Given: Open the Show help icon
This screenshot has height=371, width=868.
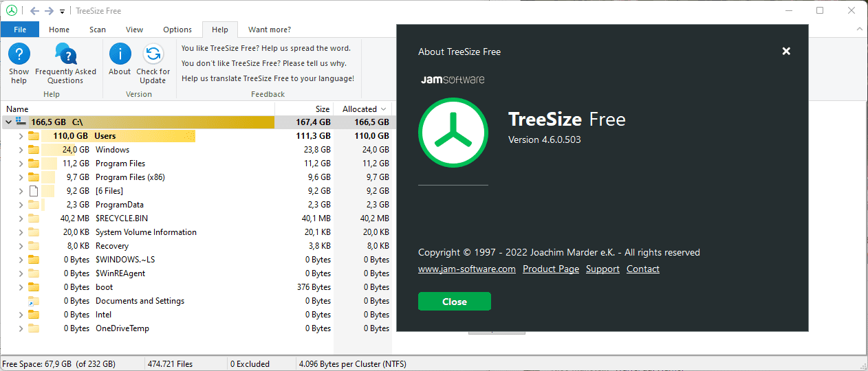Looking at the screenshot, I should pyautogui.click(x=19, y=54).
